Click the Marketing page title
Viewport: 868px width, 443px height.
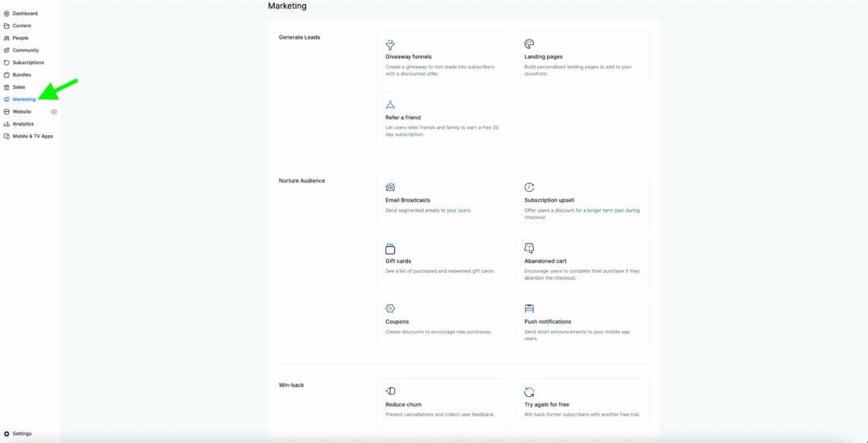coord(287,6)
